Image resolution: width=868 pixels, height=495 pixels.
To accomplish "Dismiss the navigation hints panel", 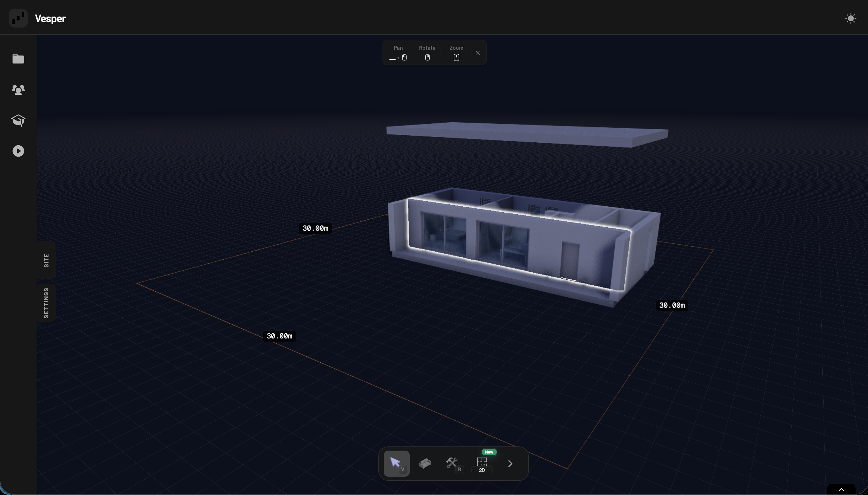I will click(x=478, y=53).
